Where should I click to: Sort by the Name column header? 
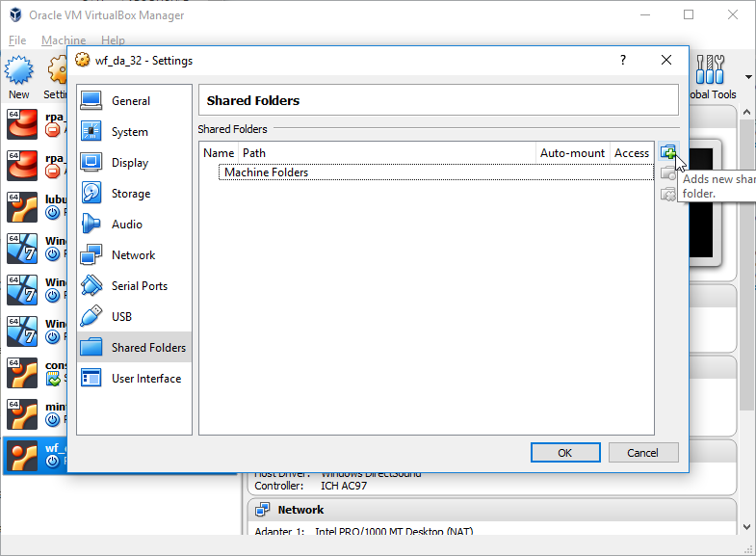tap(219, 153)
